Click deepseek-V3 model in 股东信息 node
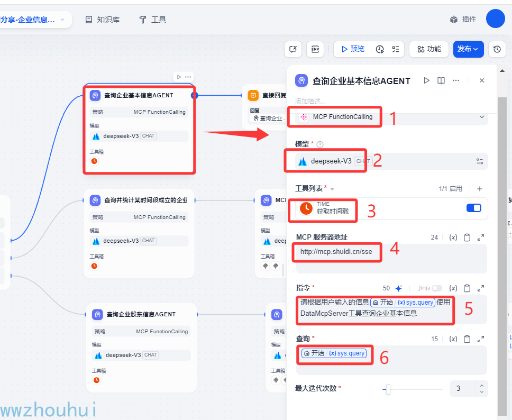 click(141, 355)
